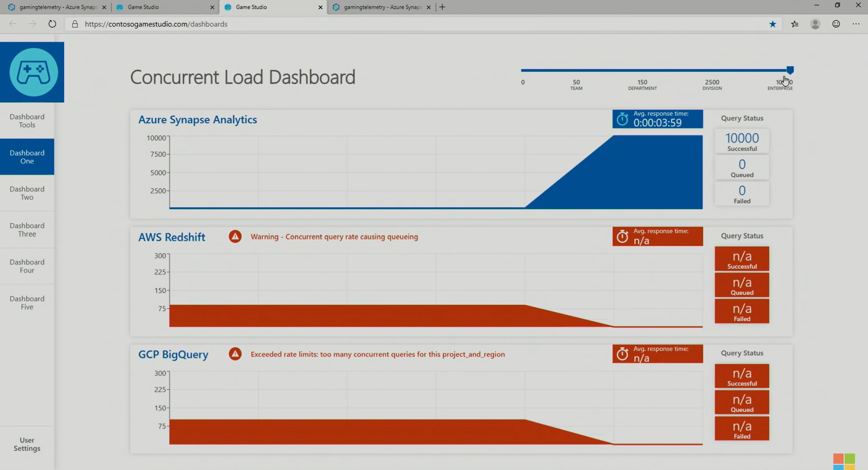Click the Game Studio gamepad logo
868x470 pixels.
click(x=34, y=72)
